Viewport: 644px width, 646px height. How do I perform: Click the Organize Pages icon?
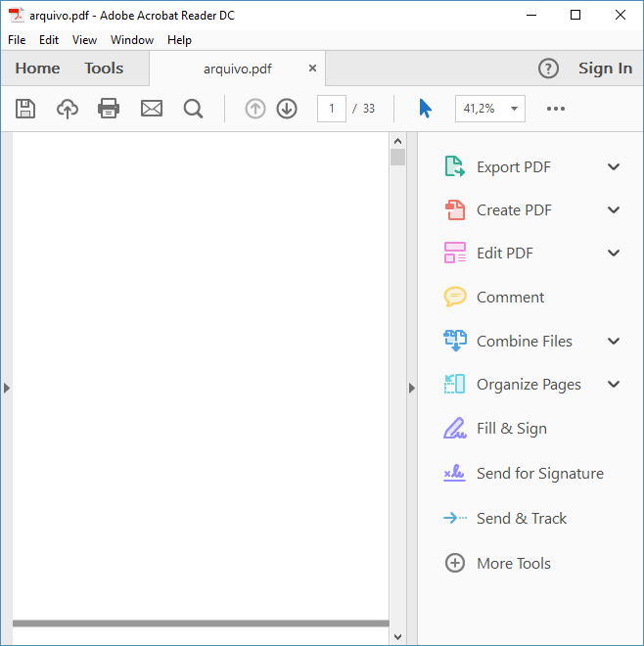455,384
